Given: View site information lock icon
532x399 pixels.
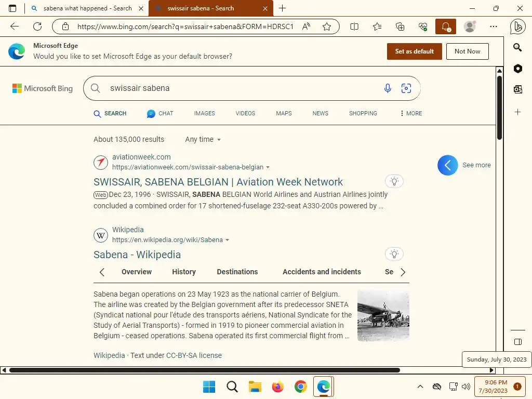Looking at the screenshot, I should (x=65, y=26).
